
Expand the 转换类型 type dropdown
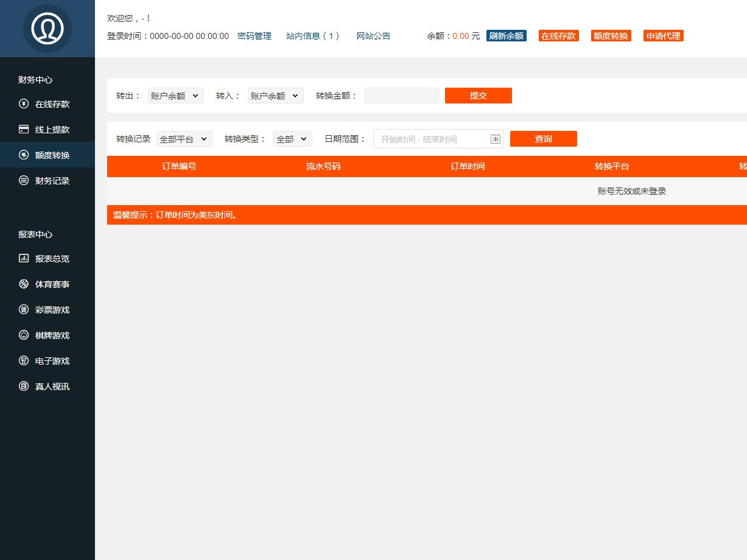click(292, 139)
